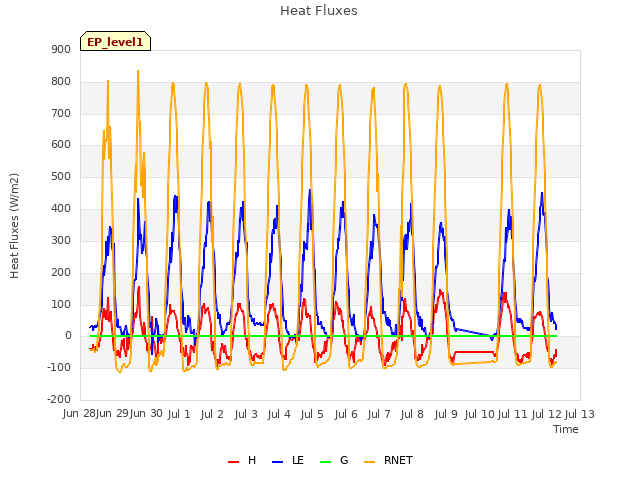Viewport: 640px width, 480px height.
Task: Click the flat red H segment over Jul 10
Action: click(x=474, y=351)
